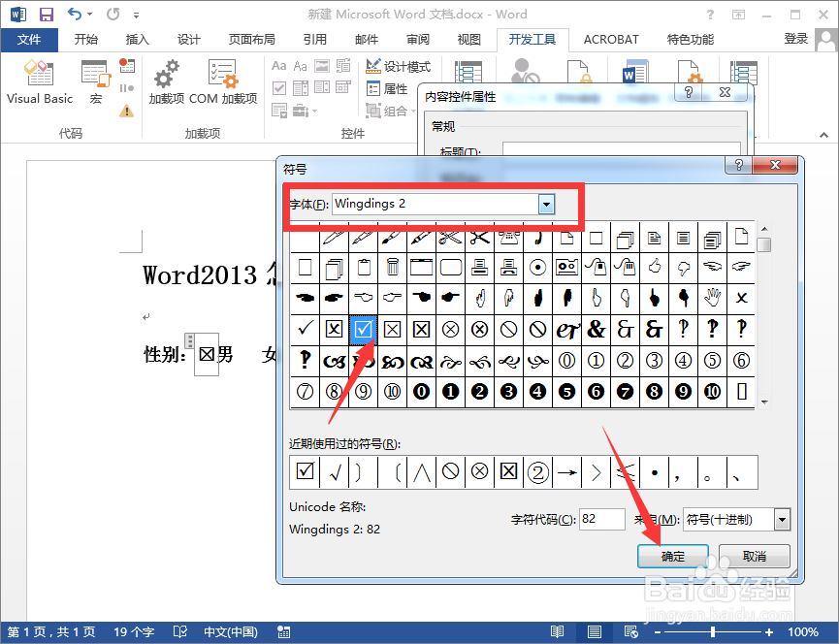839x644 pixels.
Task: Switch to the 开始 (Home) tab
Action: [85, 40]
